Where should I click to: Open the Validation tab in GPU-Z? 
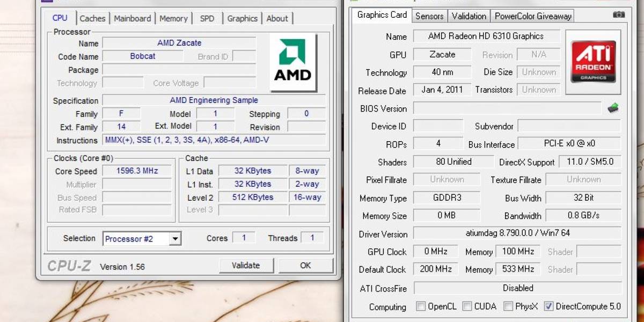point(469,16)
